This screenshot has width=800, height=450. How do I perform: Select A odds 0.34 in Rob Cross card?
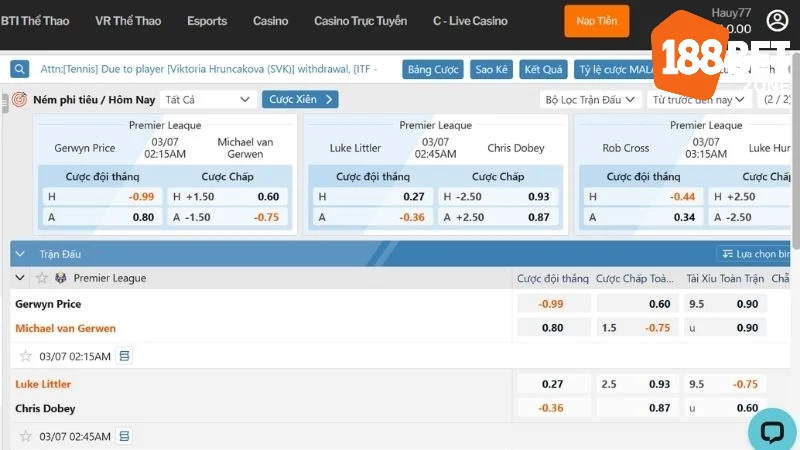[643, 217]
